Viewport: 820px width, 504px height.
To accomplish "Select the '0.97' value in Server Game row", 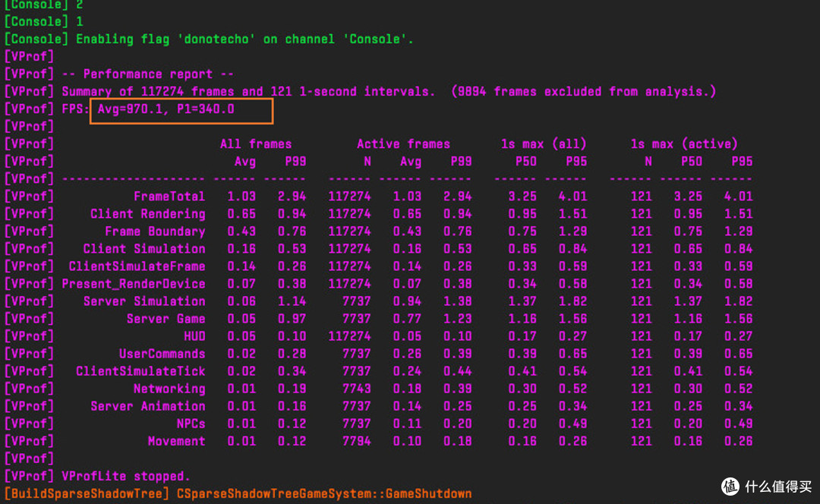I will [x=292, y=319].
